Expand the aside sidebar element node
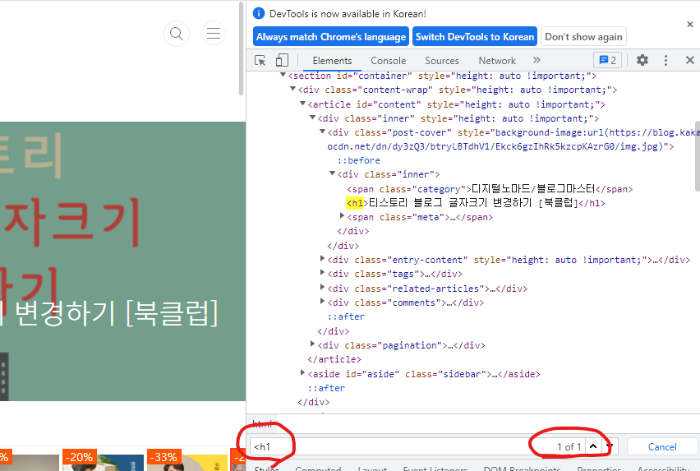 tap(303, 373)
